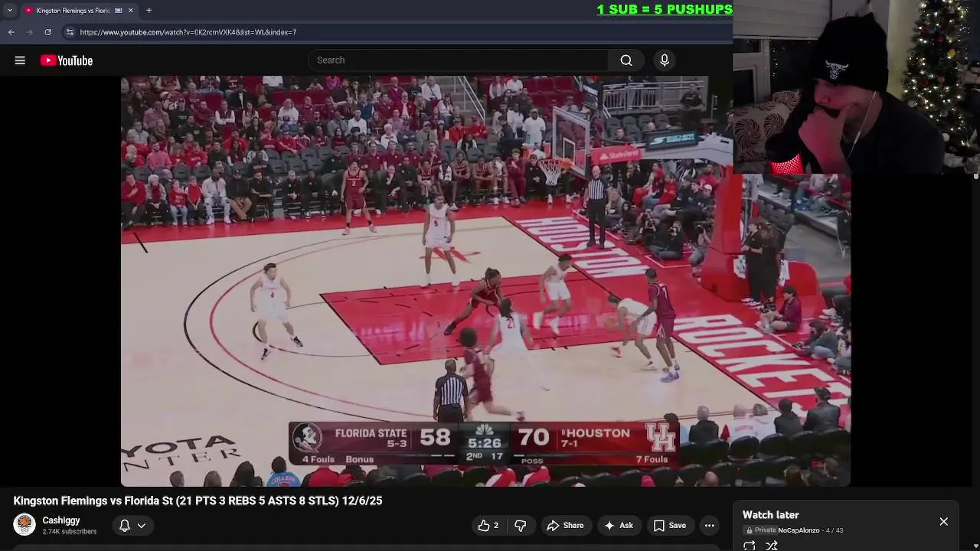Screen dimensions: 980x551
Task: Click the Watch later playlist title
Action: 770,515
